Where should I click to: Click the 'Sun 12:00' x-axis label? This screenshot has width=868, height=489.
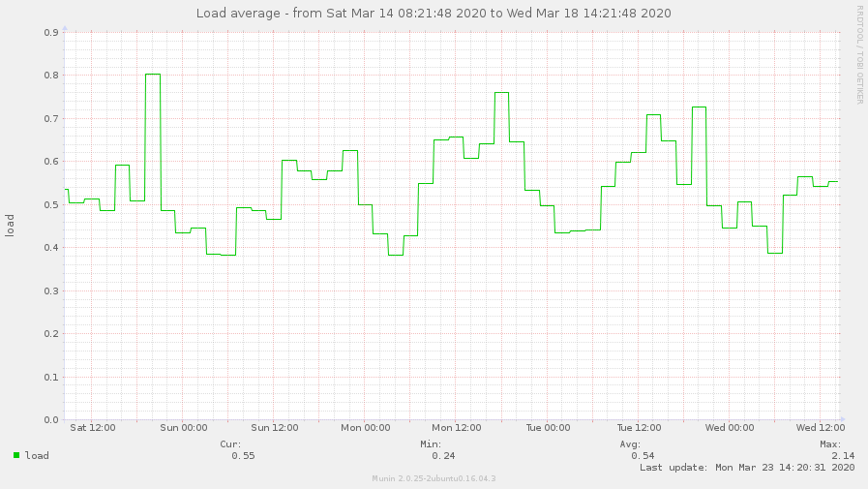275,428
